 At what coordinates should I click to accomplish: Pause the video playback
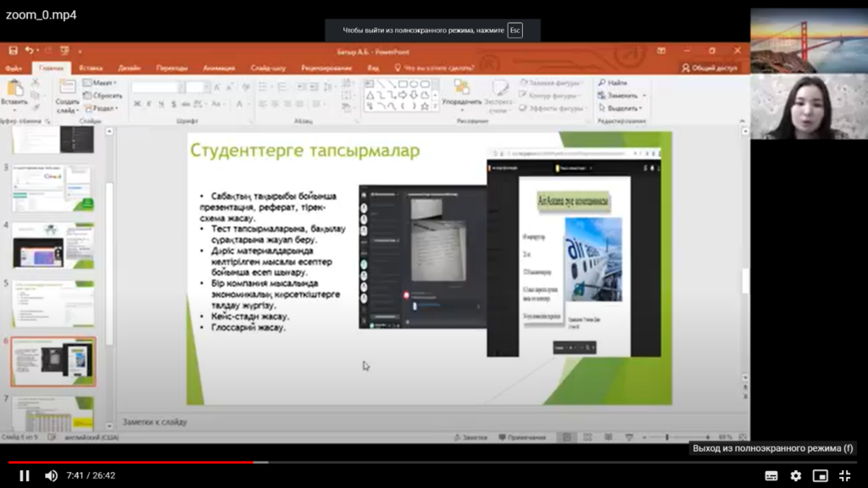25,475
